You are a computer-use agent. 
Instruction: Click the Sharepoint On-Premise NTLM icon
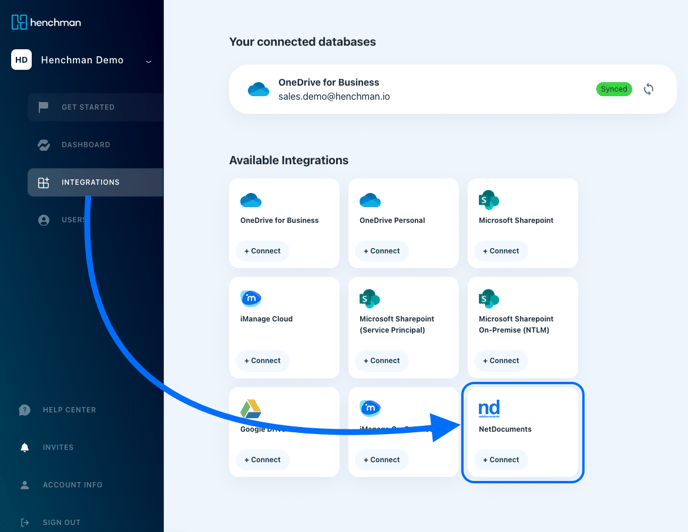[489, 298]
